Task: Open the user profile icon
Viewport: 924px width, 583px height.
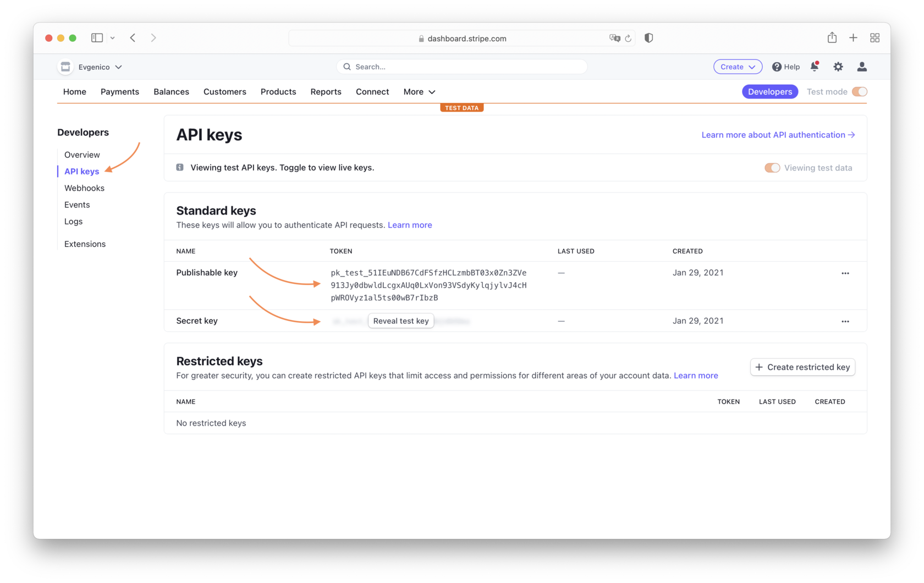Action: point(862,67)
